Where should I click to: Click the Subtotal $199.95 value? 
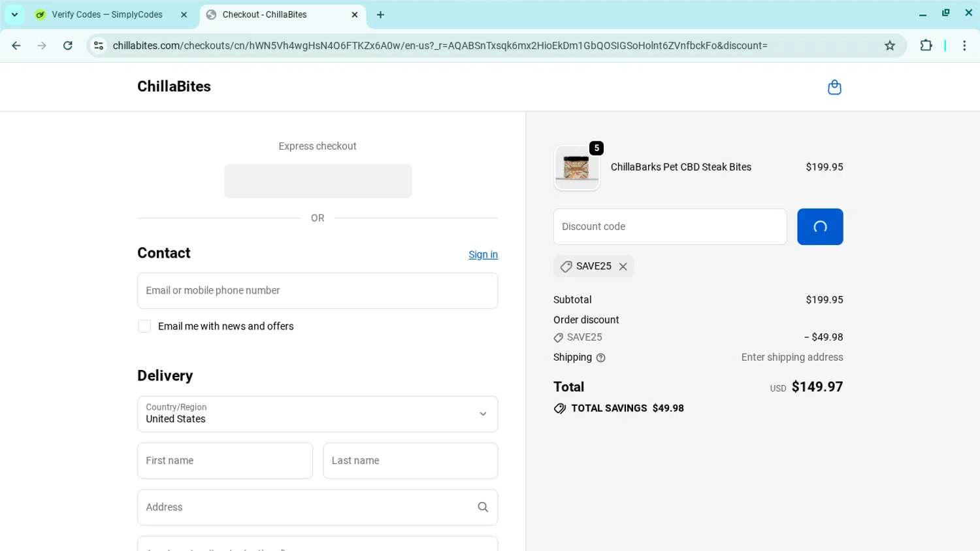(825, 300)
